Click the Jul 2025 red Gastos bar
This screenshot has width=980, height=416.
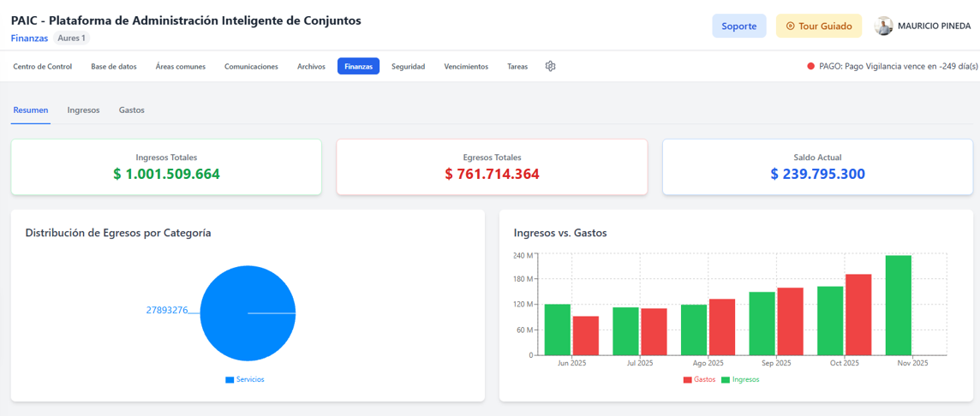coord(654,331)
